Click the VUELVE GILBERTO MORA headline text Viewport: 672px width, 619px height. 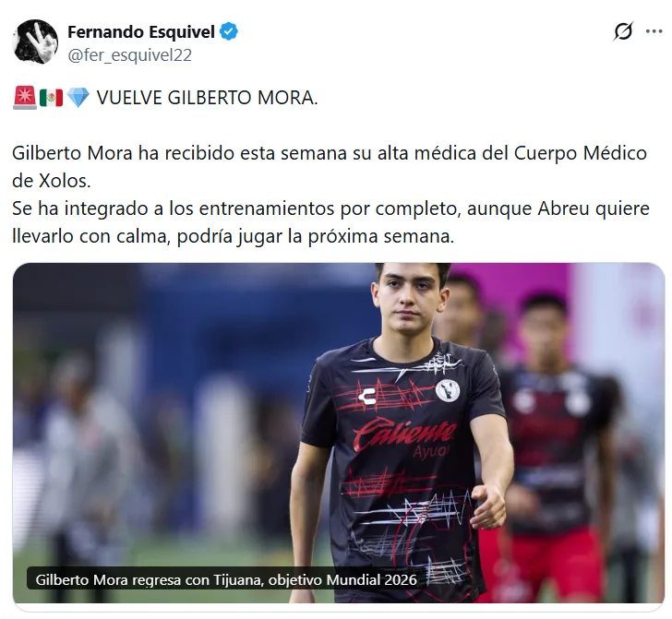pos(208,98)
